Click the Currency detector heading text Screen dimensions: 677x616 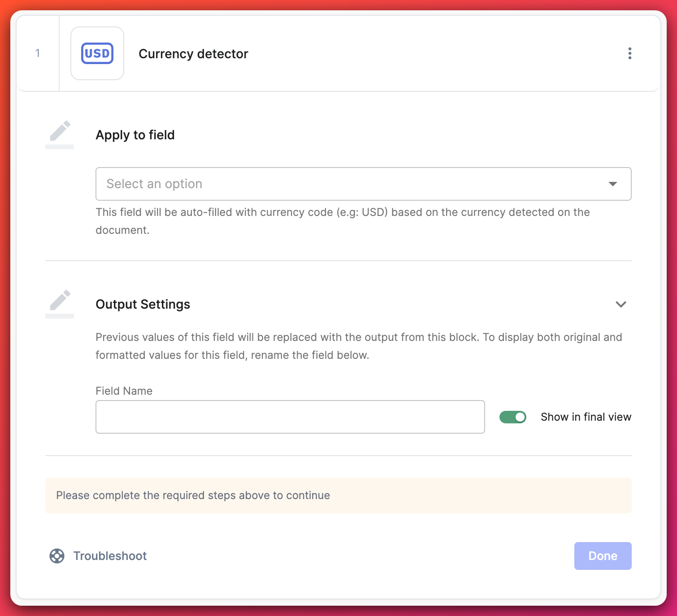click(194, 53)
